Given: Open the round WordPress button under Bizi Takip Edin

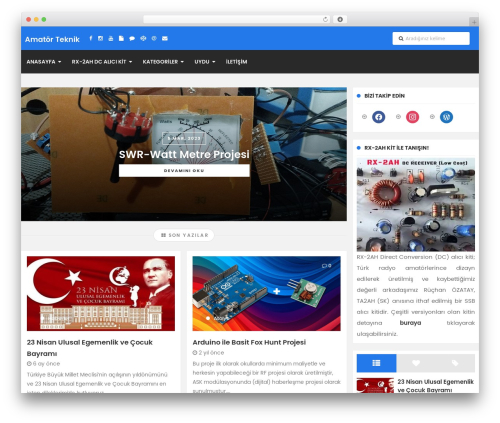Looking at the screenshot, I should 446,117.
